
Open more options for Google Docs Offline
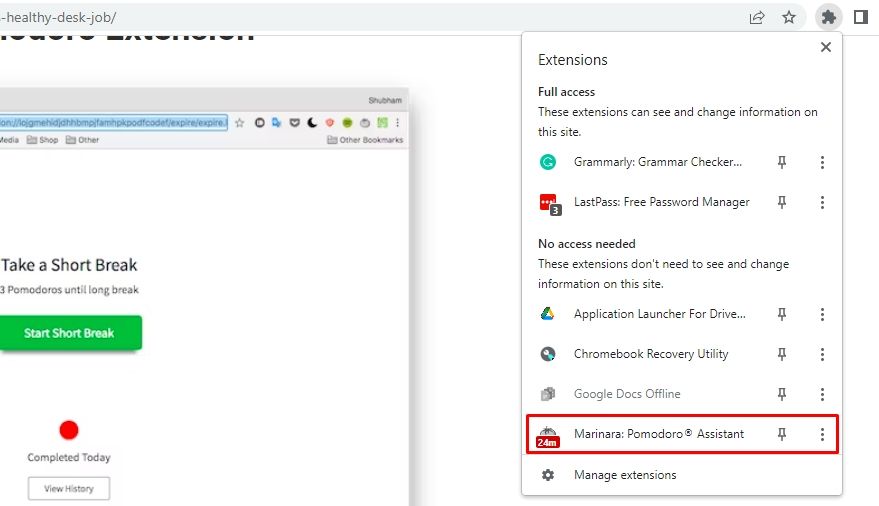tap(822, 394)
